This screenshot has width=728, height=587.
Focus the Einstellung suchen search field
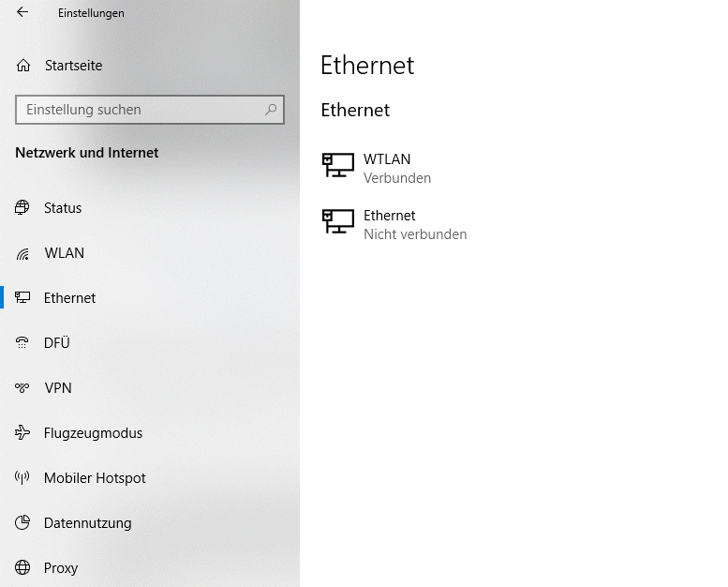point(141,110)
